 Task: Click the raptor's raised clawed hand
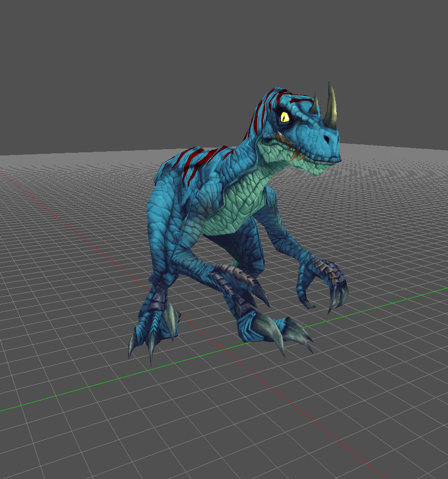click(323, 284)
